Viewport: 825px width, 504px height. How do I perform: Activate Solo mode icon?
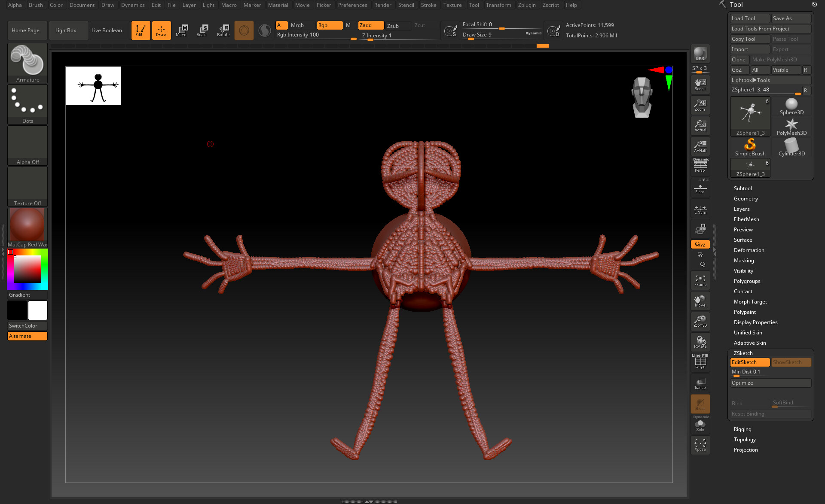click(x=700, y=425)
